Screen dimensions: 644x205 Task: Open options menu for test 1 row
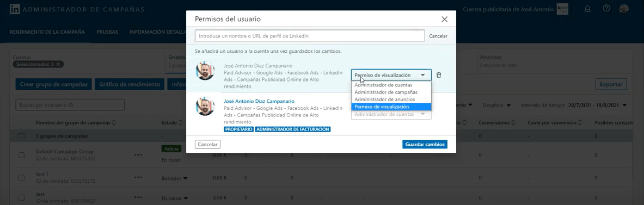138,177
